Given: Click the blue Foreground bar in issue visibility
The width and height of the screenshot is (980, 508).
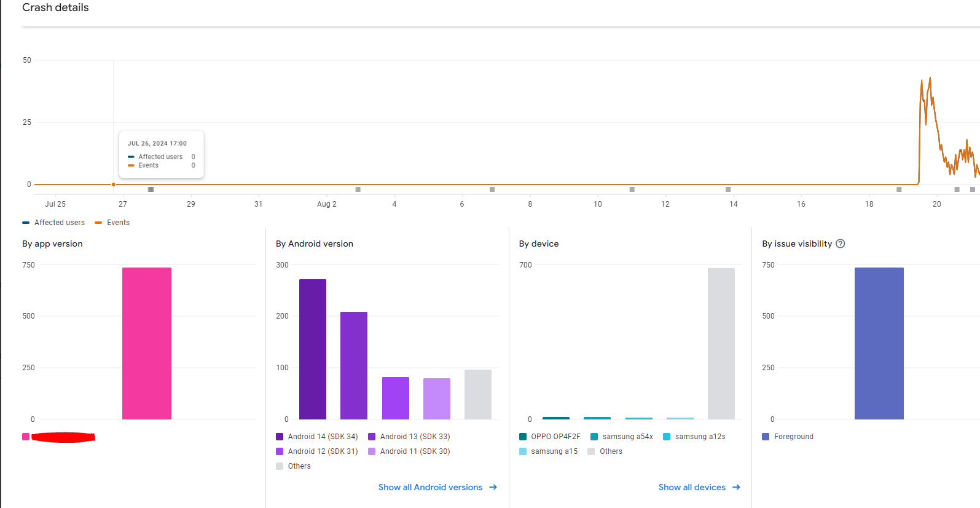Looking at the screenshot, I should coord(879,343).
